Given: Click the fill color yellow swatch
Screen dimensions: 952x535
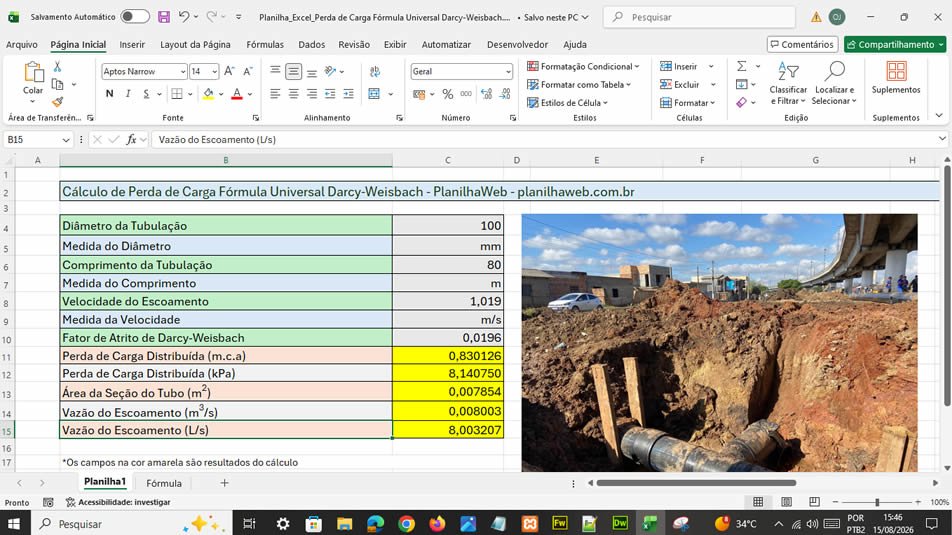Looking at the screenshot, I should [208, 94].
